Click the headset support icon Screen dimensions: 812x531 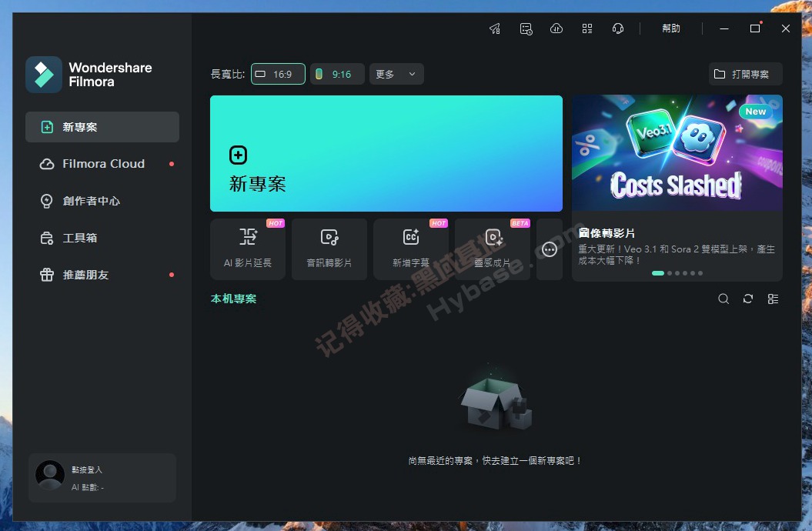[618, 28]
